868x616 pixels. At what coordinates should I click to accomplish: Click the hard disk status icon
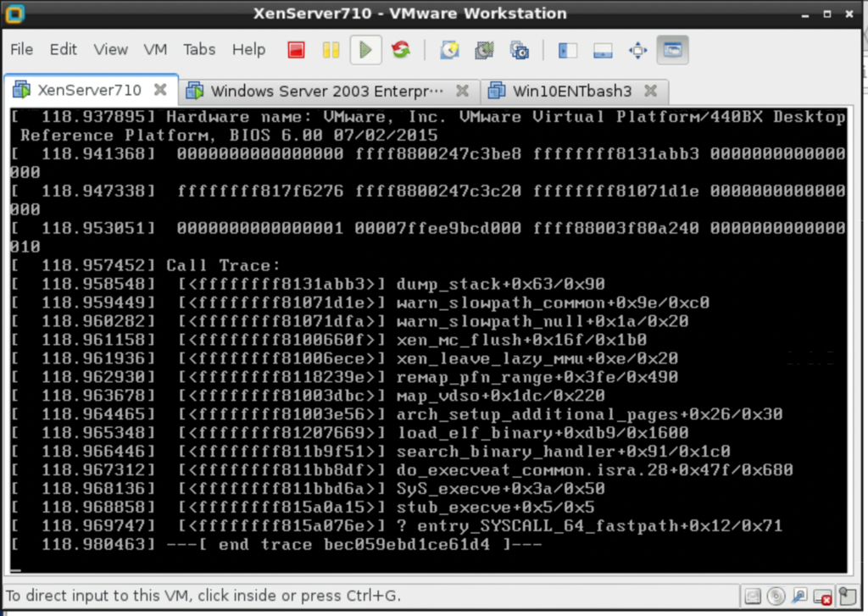[753, 596]
